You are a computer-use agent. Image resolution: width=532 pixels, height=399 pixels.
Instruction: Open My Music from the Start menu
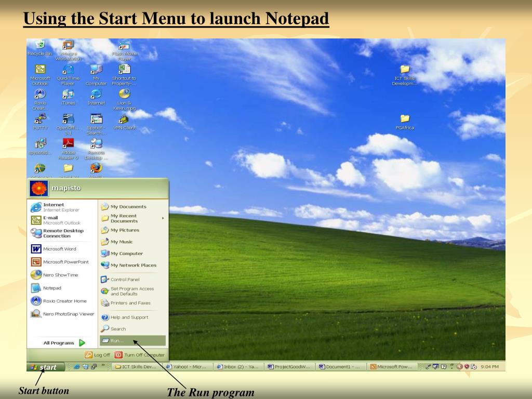pyautogui.click(x=132, y=242)
